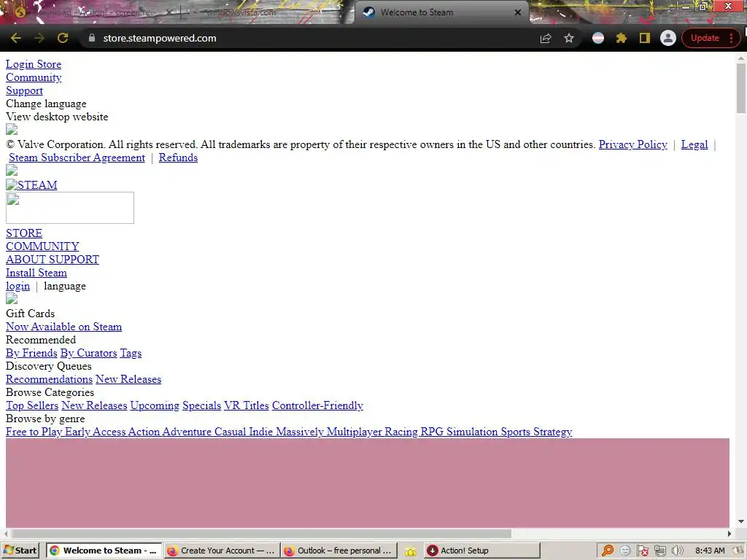Go back using the browser back arrow
The image size is (747, 560).
(x=16, y=38)
